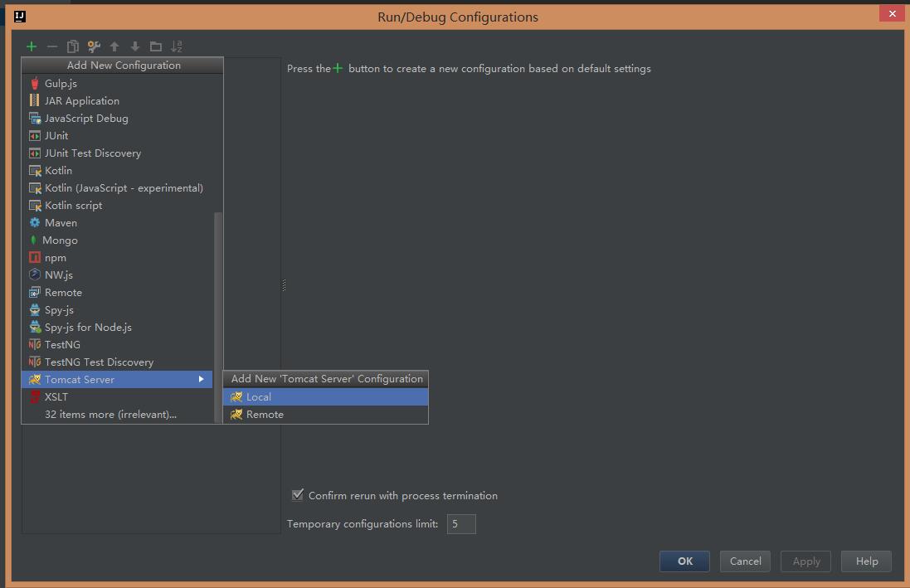The width and height of the screenshot is (910, 588).
Task: Click the Add New Configuration popup header
Action: pos(123,65)
